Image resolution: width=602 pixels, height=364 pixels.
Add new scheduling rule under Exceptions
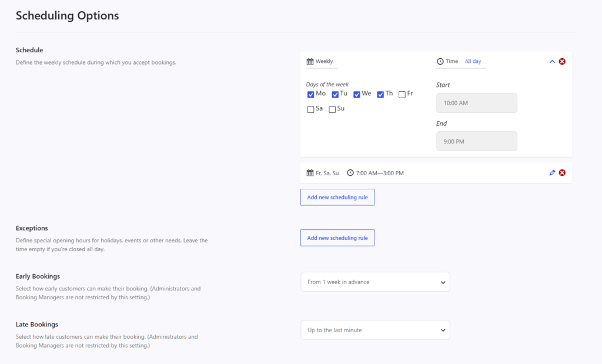(x=337, y=238)
